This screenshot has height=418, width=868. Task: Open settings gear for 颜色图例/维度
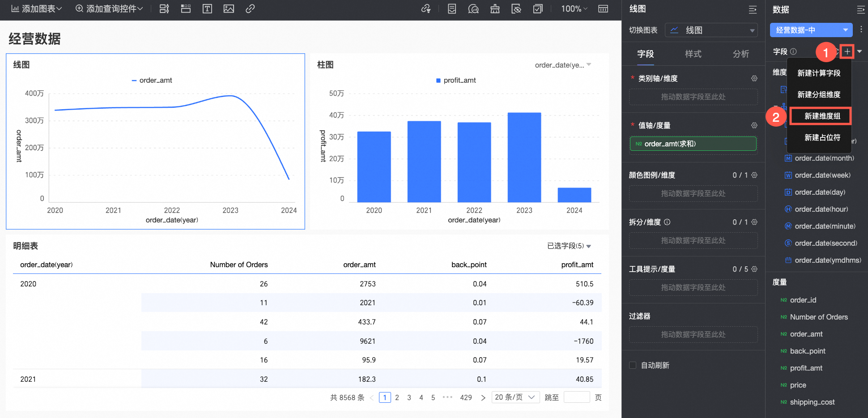click(x=754, y=175)
